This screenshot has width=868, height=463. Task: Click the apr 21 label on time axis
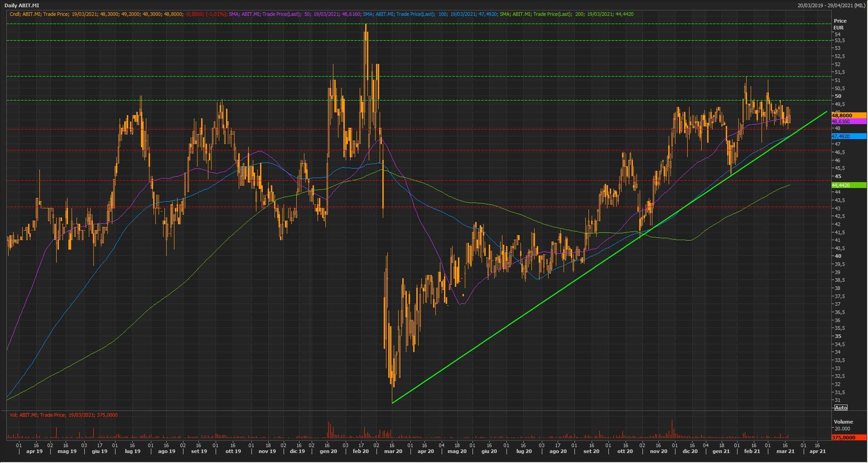pos(817,451)
